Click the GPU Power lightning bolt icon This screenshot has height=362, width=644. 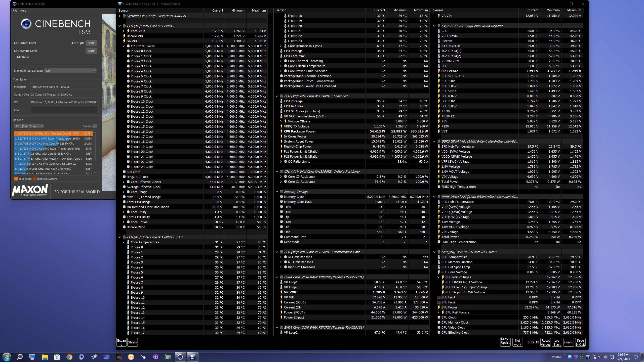(x=439, y=307)
